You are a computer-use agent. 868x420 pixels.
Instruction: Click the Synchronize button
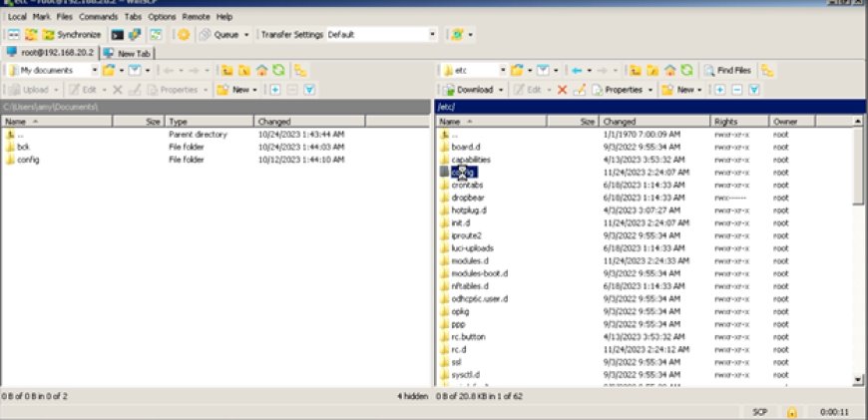click(73, 34)
